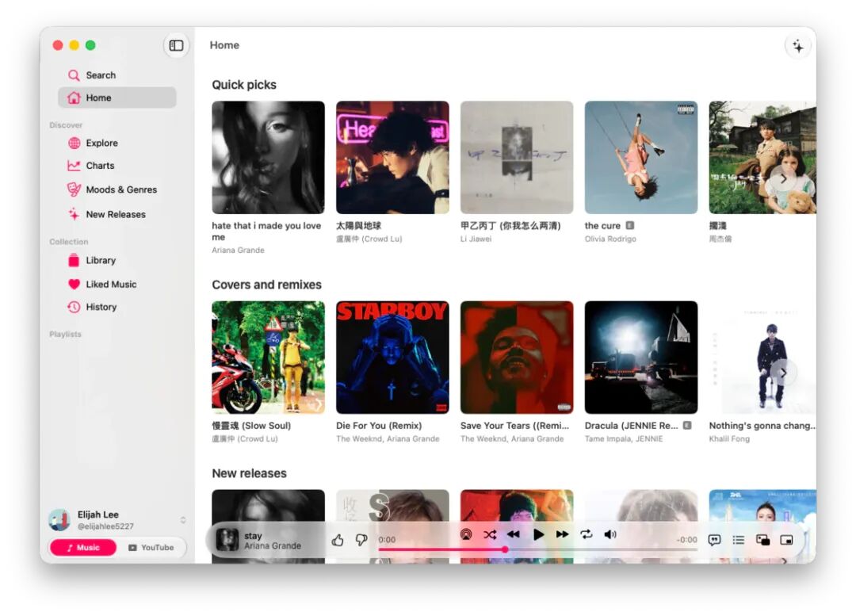The width and height of the screenshot is (856, 616).
Task: Click Ariana Grande under hate that i made
Action: 238,250
